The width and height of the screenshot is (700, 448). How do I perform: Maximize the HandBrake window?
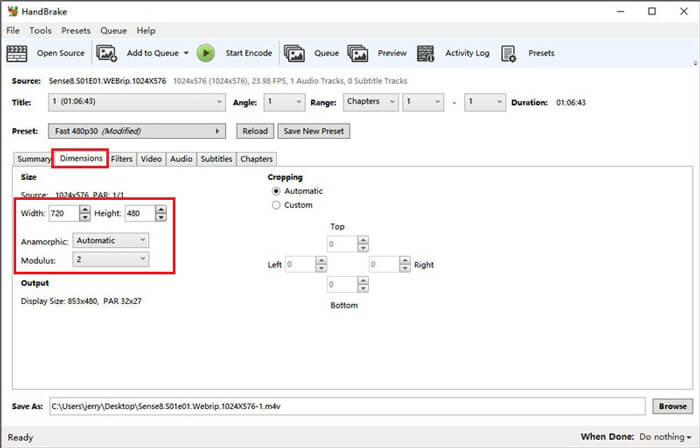coord(652,11)
